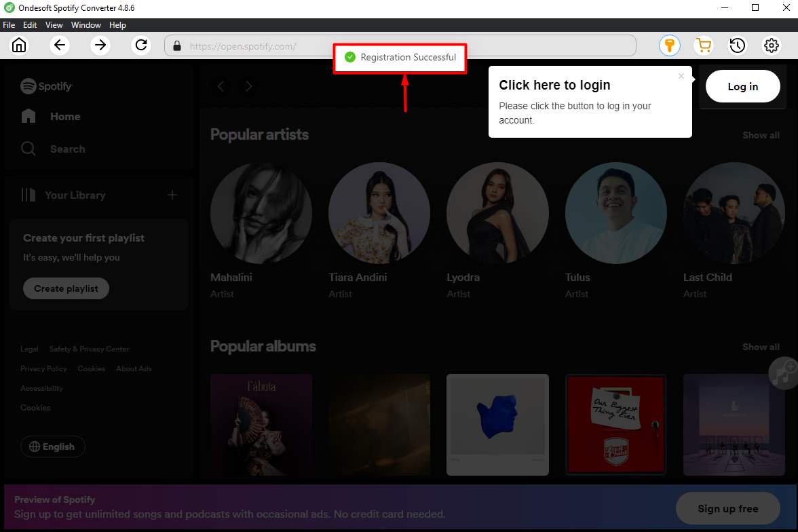Click the floating add music icon
This screenshot has height=532, width=798.
click(783, 371)
